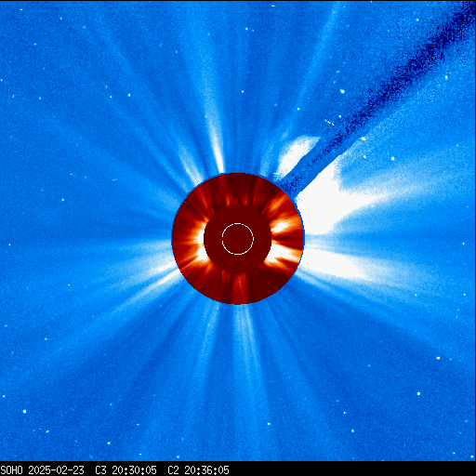Click the lower white streamer right of red disk
The image size is (476, 476).
pyautogui.click(x=335, y=263)
